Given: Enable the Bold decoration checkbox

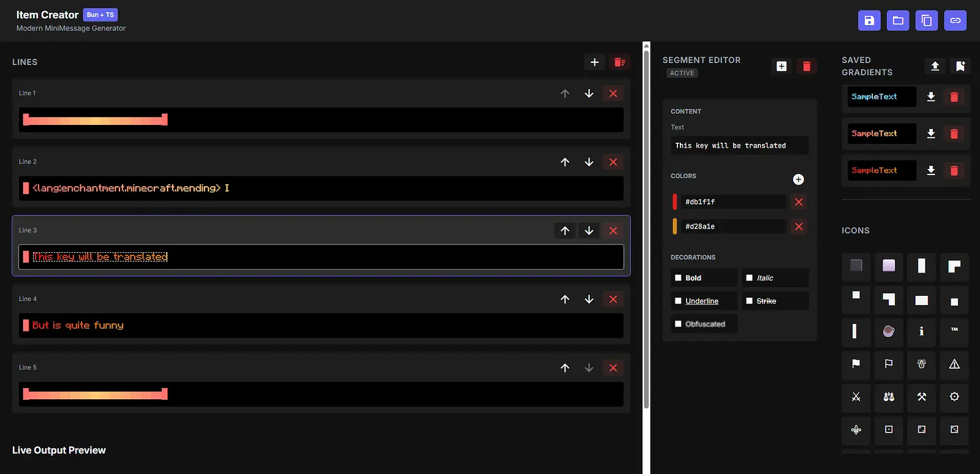Looking at the screenshot, I should [678, 278].
